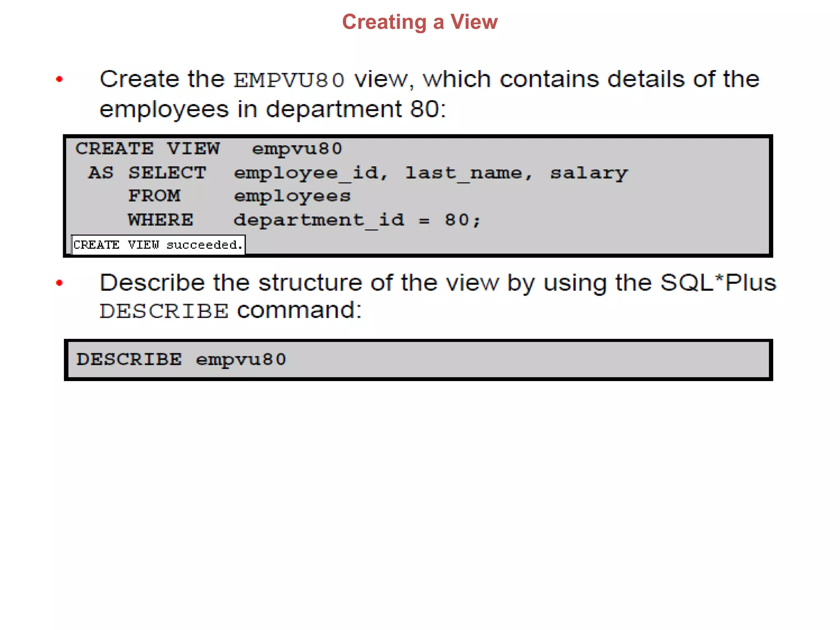Click 'last_name,' column in SELECT list
840x630 pixels.
[x=468, y=173]
